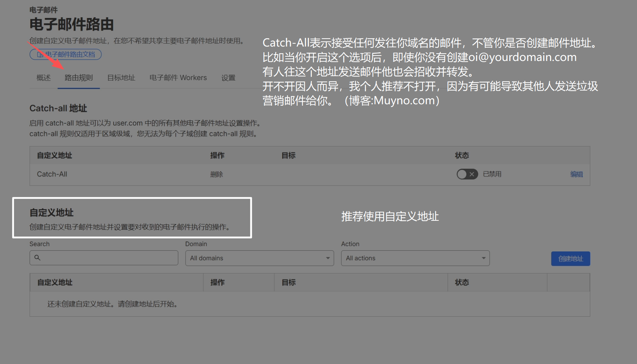Click the Catch-All row label
This screenshot has height=364, width=637.
tap(52, 174)
